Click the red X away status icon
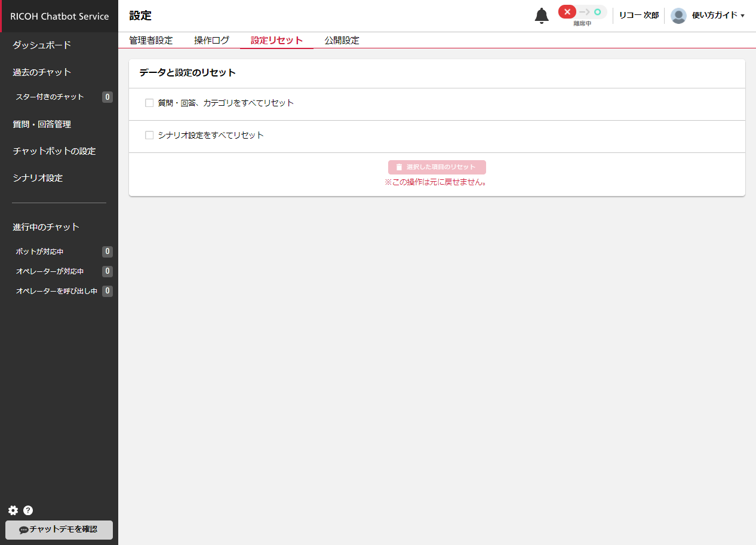Image resolution: width=756 pixels, height=545 pixels. [x=567, y=12]
